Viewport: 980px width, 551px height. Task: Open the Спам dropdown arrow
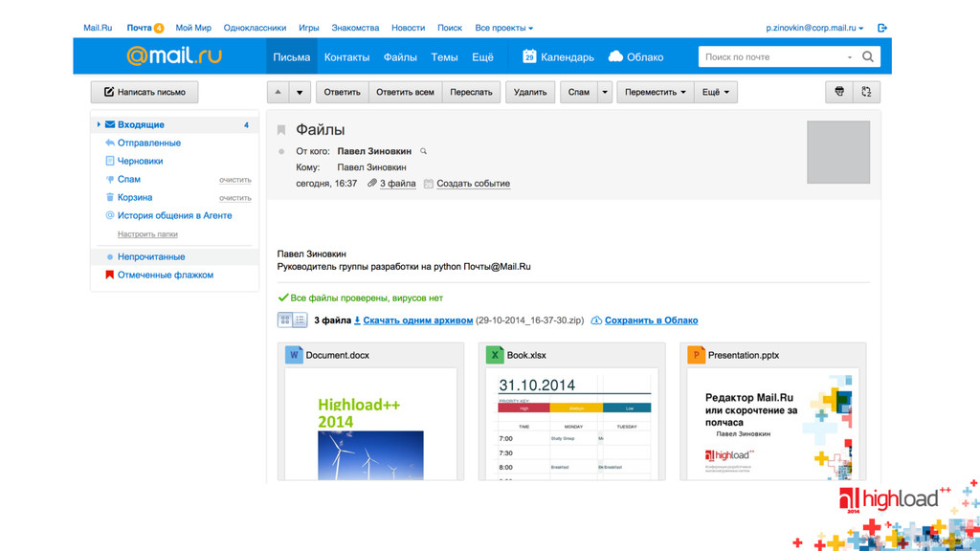click(605, 93)
